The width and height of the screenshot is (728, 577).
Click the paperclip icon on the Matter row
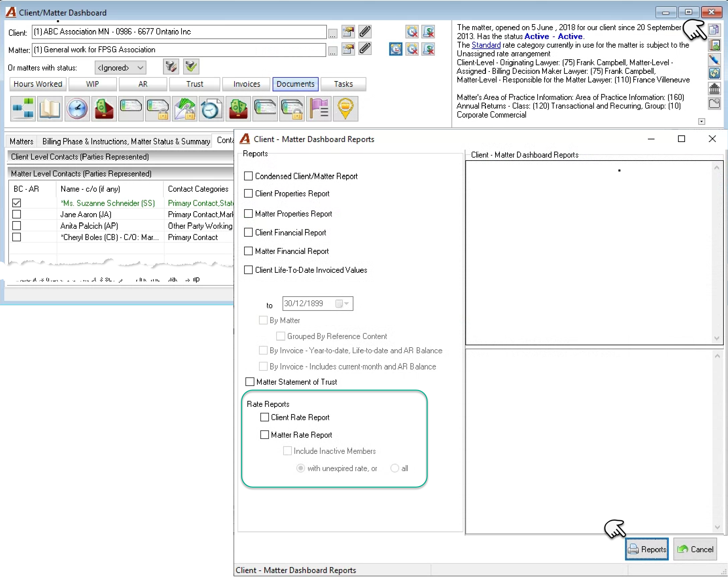[365, 49]
